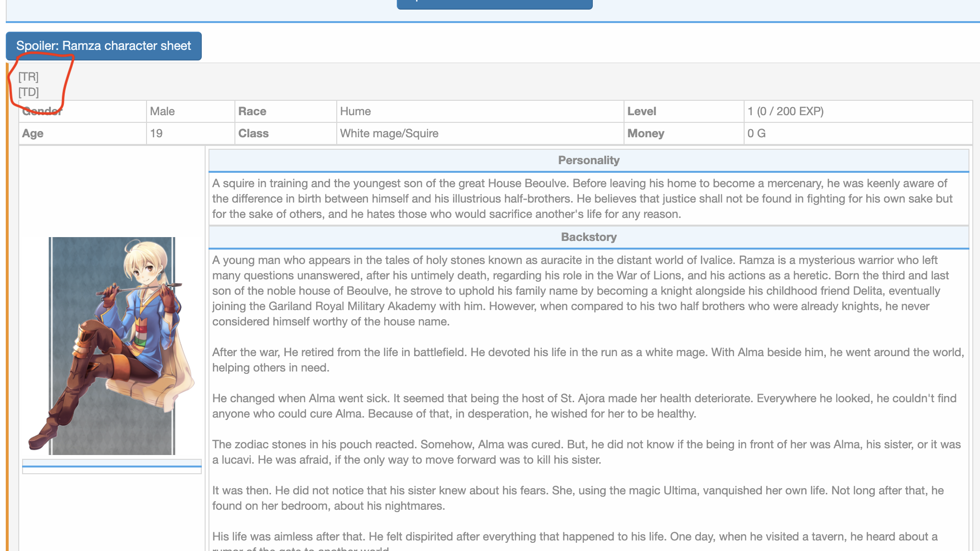Click the Money label cell
This screenshot has height=551, width=980.
[646, 133]
